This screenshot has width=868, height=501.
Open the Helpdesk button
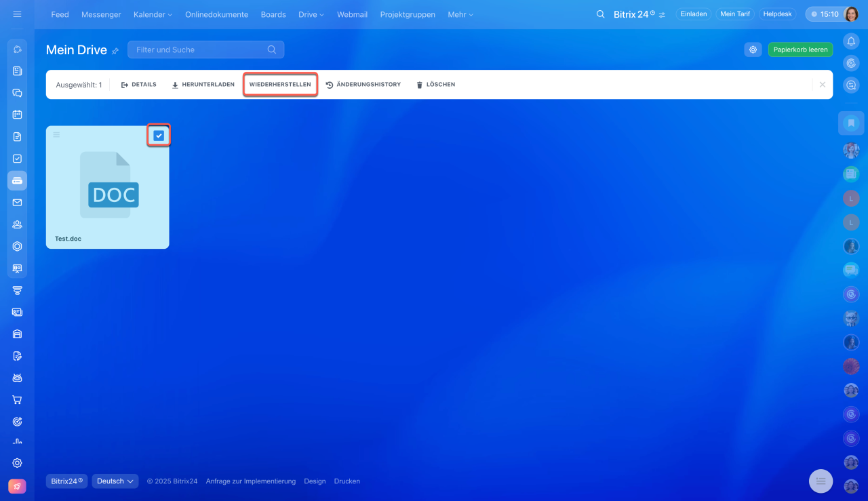[x=777, y=14]
